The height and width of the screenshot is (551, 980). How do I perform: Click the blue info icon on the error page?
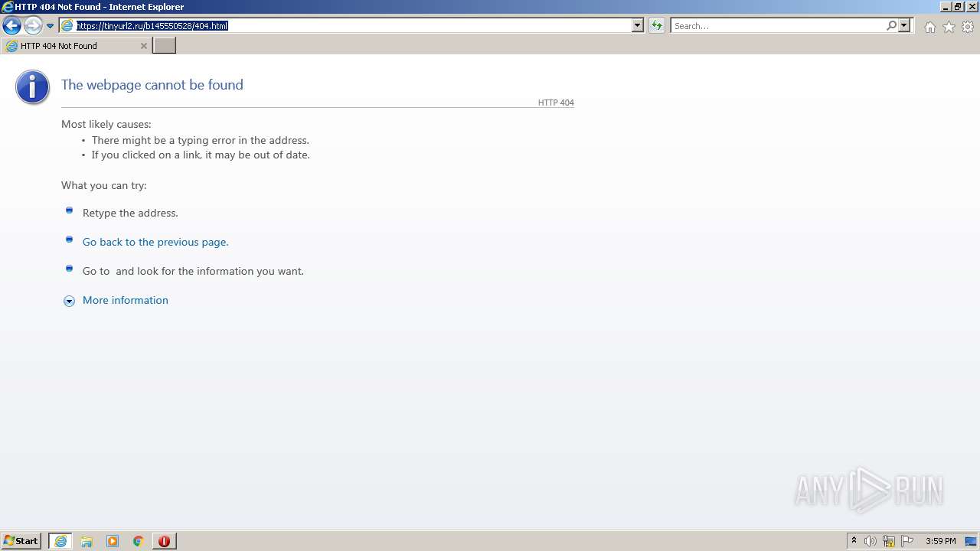pyautogui.click(x=32, y=87)
